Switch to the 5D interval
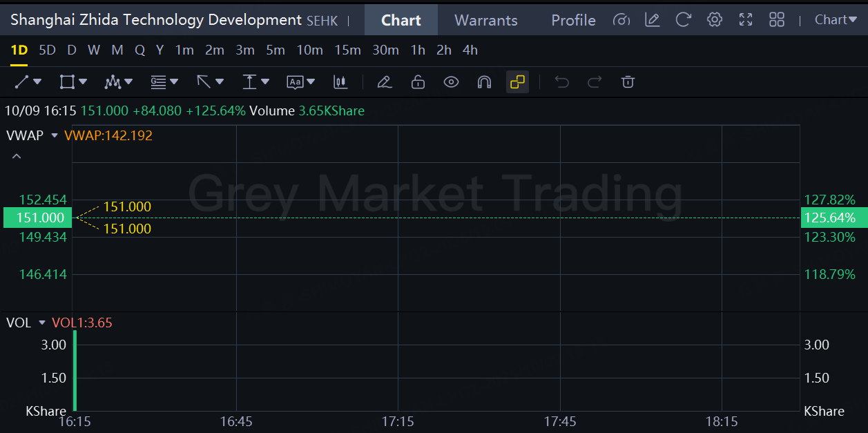The width and height of the screenshot is (868, 433). point(47,50)
